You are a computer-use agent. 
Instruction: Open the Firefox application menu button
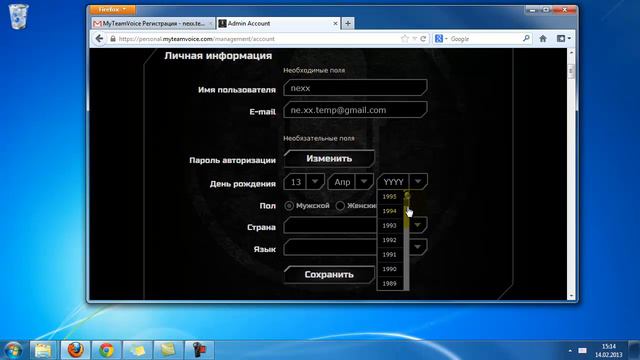coord(111,9)
